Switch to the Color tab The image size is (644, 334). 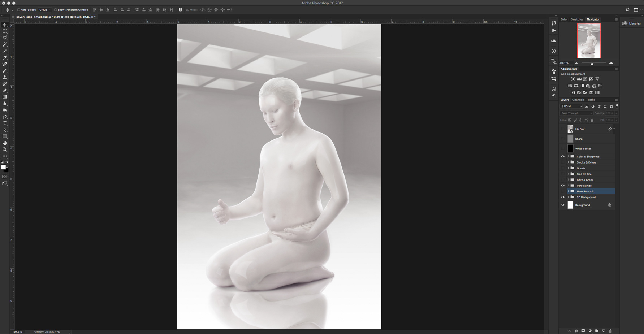pyautogui.click(x=564, y=19)
